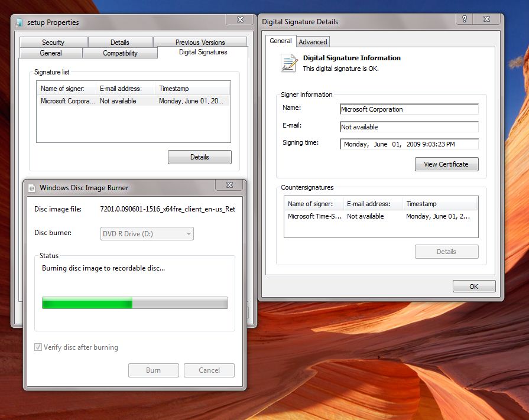
Task: Click 'Monday, June 01, 20...' in Signature list
Action: (191, 101)
